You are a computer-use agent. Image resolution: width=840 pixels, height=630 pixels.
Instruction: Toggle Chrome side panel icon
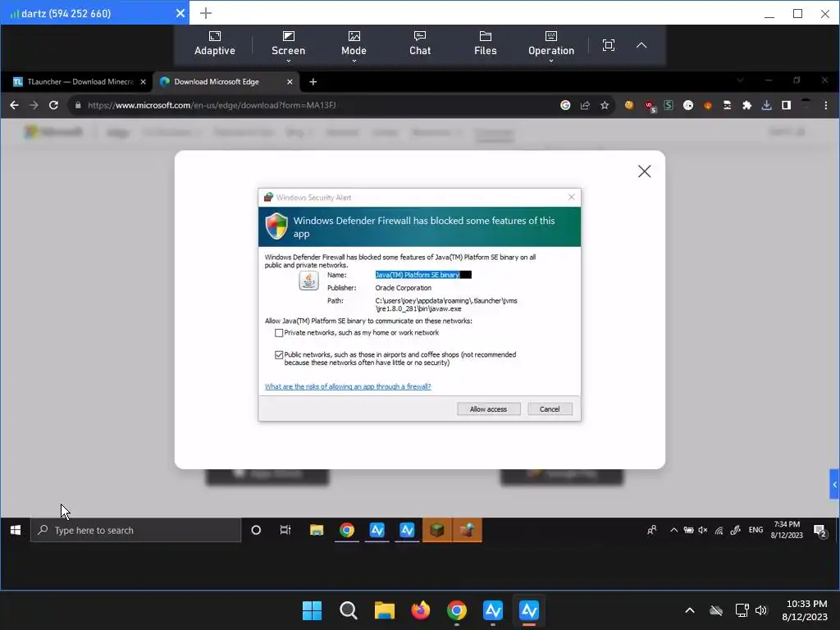click(786, 105)
